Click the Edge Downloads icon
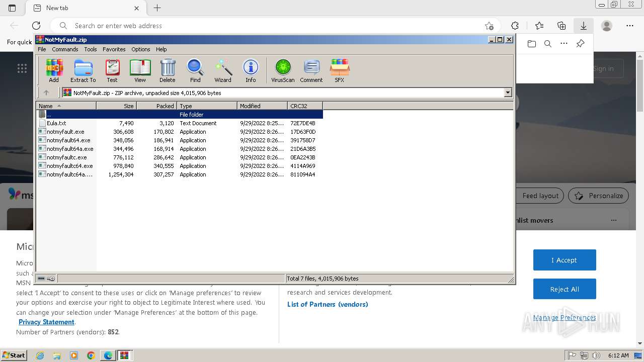644x362 pixels. [584, 26]
